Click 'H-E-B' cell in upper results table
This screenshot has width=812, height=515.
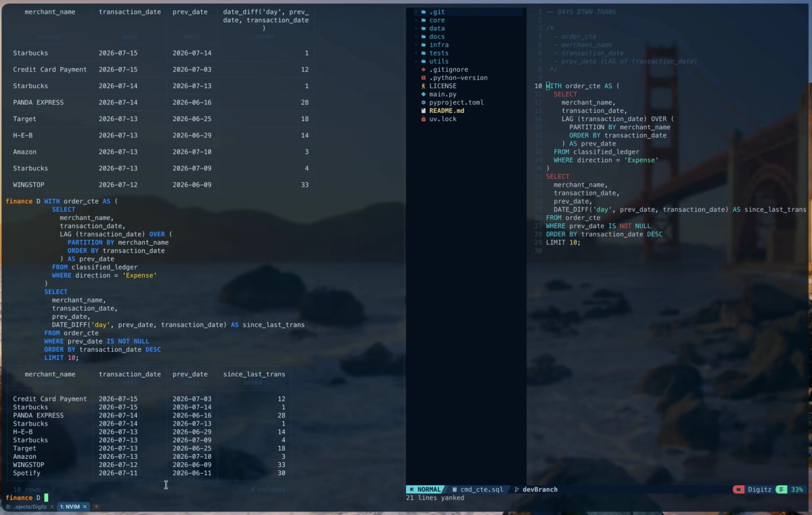tap(22, 135)
